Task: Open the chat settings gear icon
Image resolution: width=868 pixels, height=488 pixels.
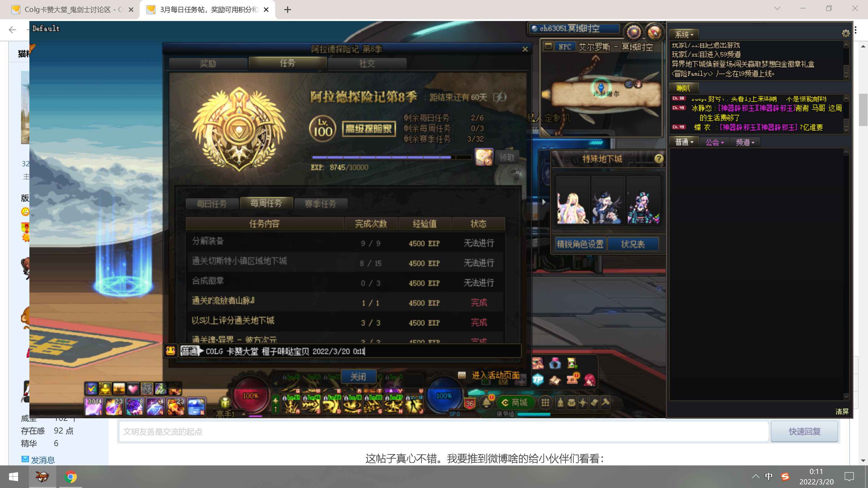Action: pyautogui.click(x=845, y=33)
